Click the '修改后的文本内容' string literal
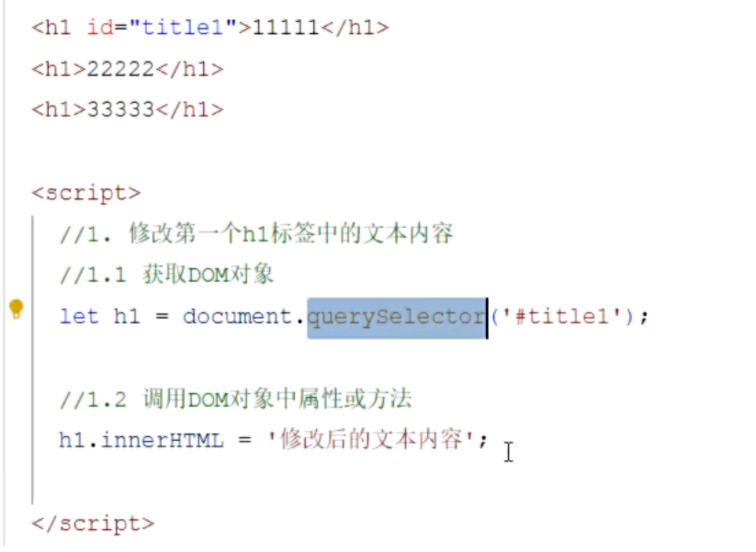 [370, 440]
